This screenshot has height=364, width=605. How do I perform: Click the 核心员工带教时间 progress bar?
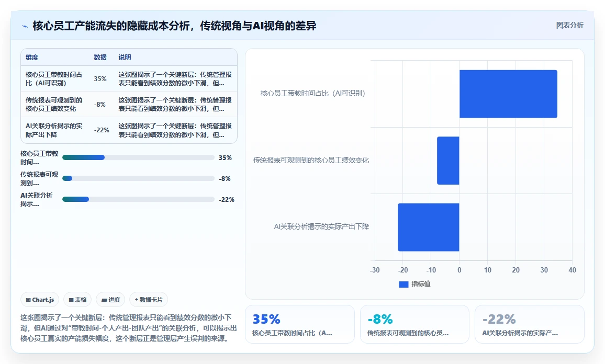click(138, 157)
